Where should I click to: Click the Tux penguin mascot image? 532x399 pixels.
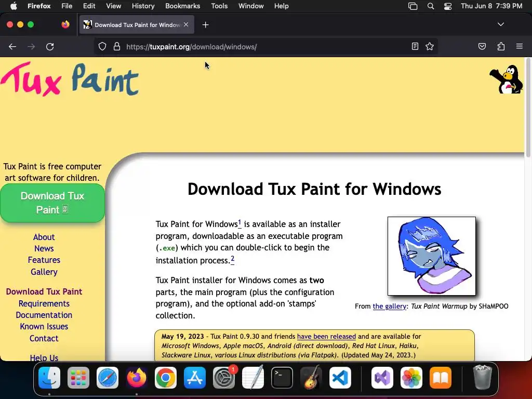click(506, 79)
